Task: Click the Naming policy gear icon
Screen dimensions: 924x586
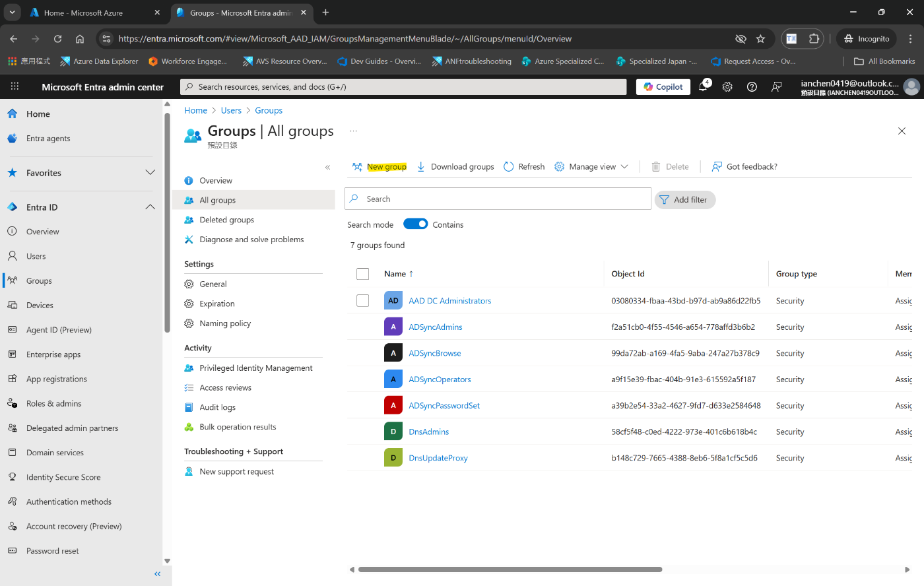Action: point(189,323)
